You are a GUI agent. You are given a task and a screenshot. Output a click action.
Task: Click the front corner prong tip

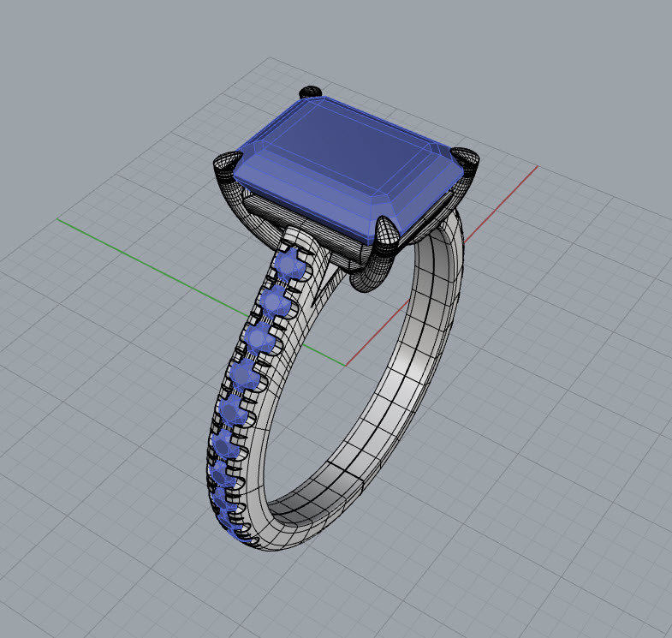click(388, 232)
